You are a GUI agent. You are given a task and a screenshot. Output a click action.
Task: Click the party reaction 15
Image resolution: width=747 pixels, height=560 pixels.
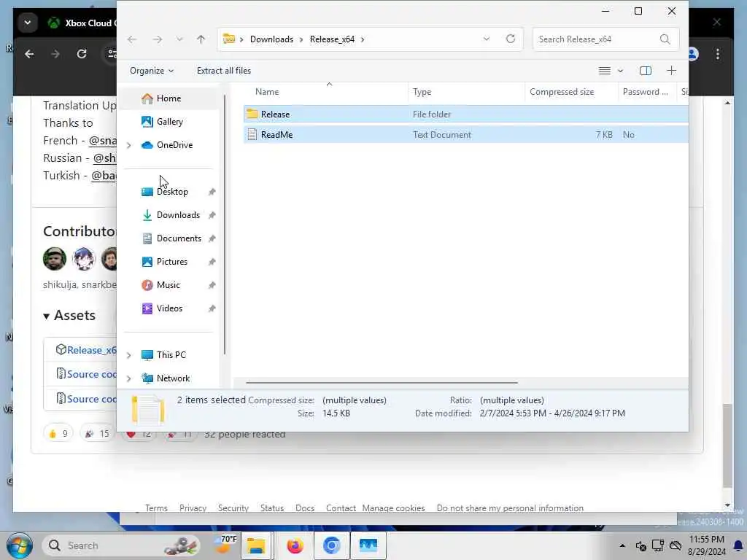(x=97, y=433)
